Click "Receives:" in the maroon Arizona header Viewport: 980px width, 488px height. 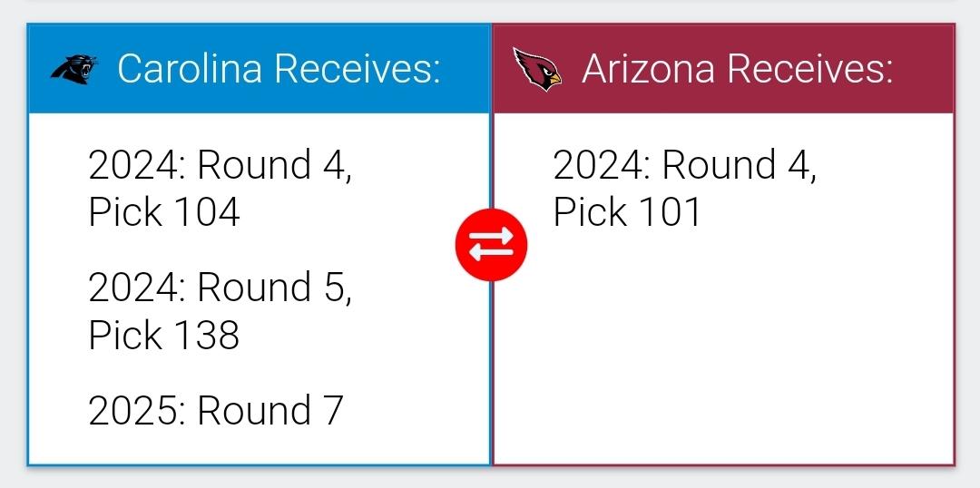[x=809, y=68]
